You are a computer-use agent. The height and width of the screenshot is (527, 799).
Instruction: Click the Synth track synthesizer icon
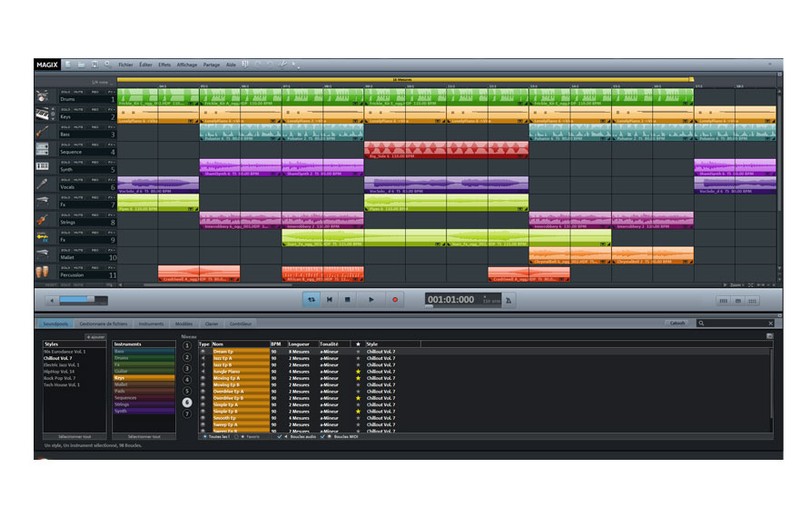43,166
